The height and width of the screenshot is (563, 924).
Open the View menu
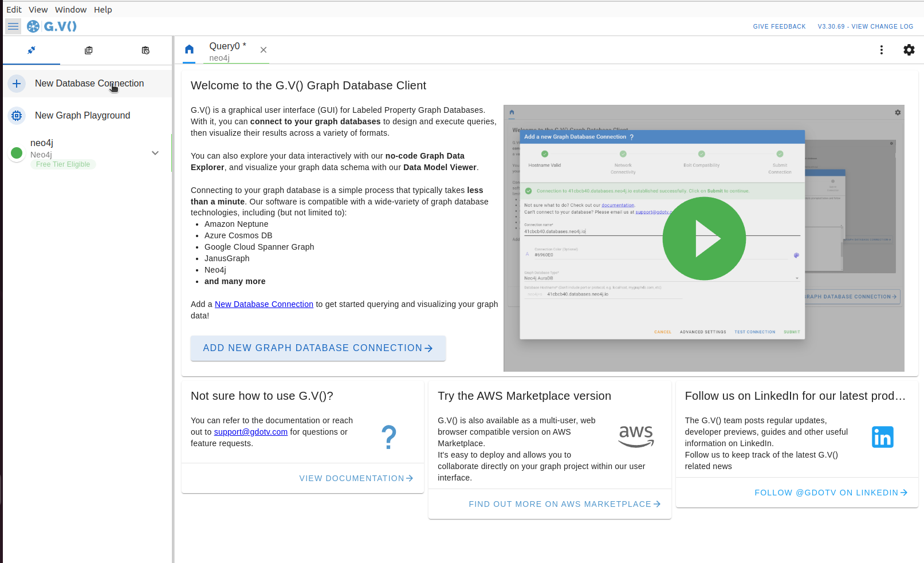point(38,10)
